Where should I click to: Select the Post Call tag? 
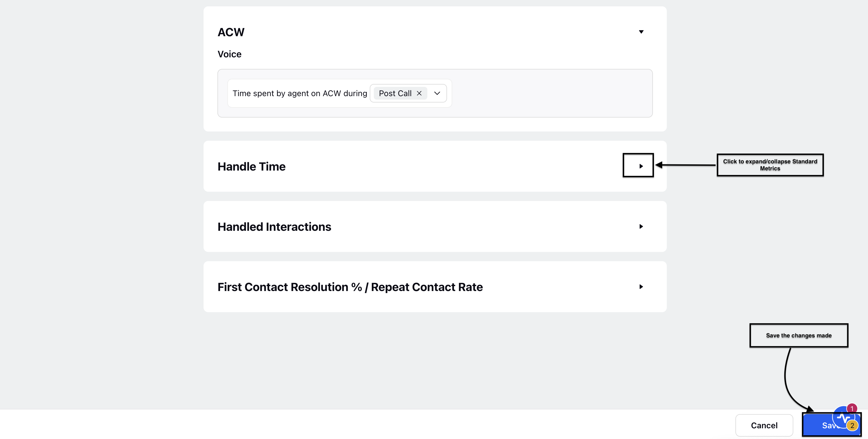point(395,93)
